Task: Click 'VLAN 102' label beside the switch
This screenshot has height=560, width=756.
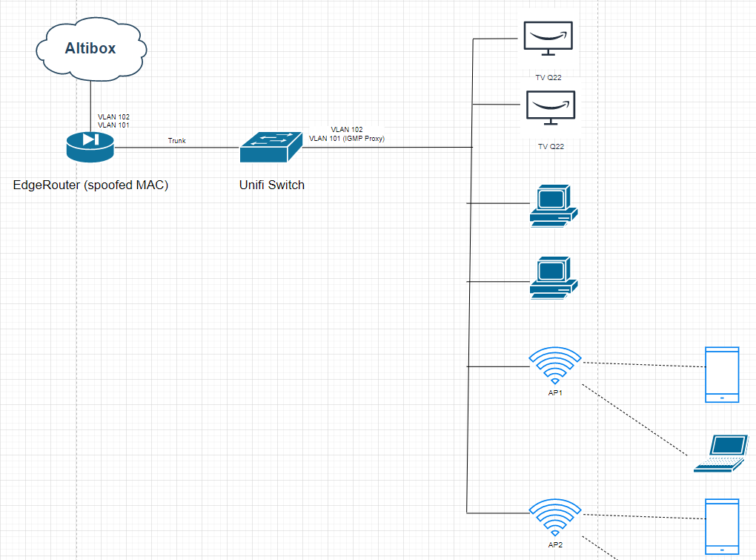Action: [347, 129]
